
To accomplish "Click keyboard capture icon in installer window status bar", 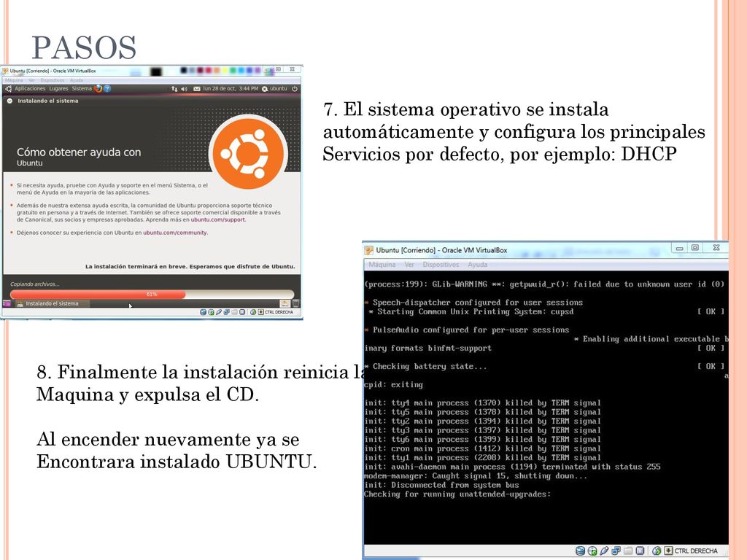I will (x=260, y=312).
